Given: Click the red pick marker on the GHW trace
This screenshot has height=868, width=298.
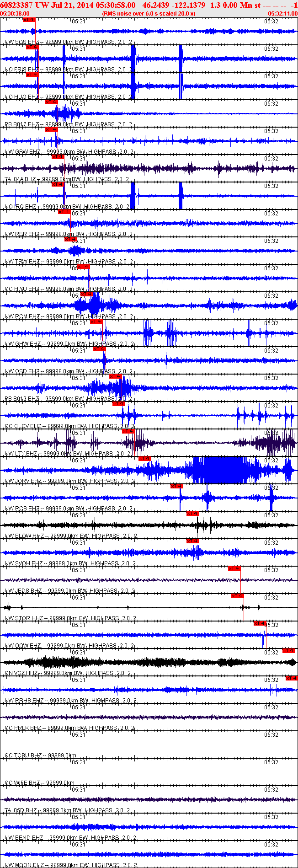Looking at the screenshot, I should click(x=96, y=321).
